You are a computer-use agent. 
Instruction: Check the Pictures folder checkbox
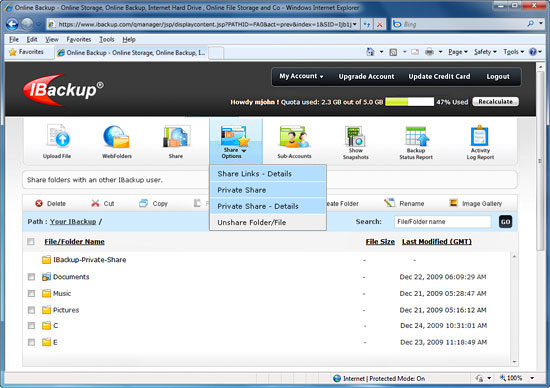(31, 310)
